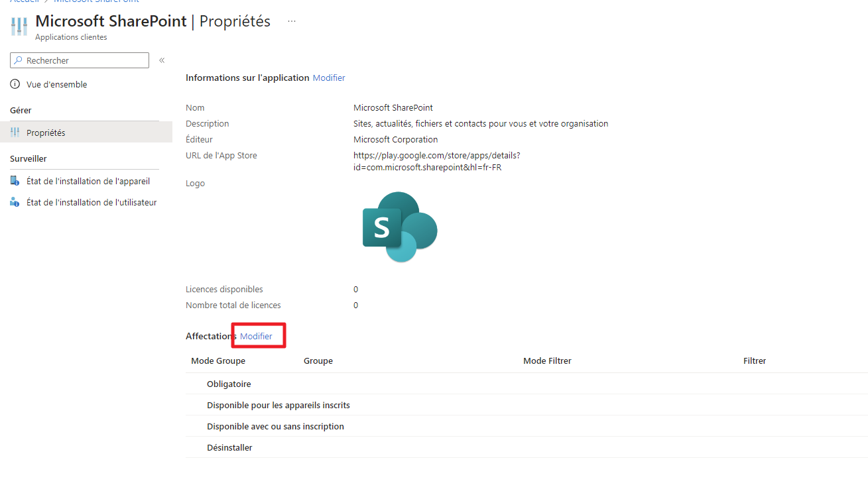Image resolution: width=868 pixels, height=499 pixels.
Task: Click the Applications clientes subtitle
Action: tap(71, 37)
